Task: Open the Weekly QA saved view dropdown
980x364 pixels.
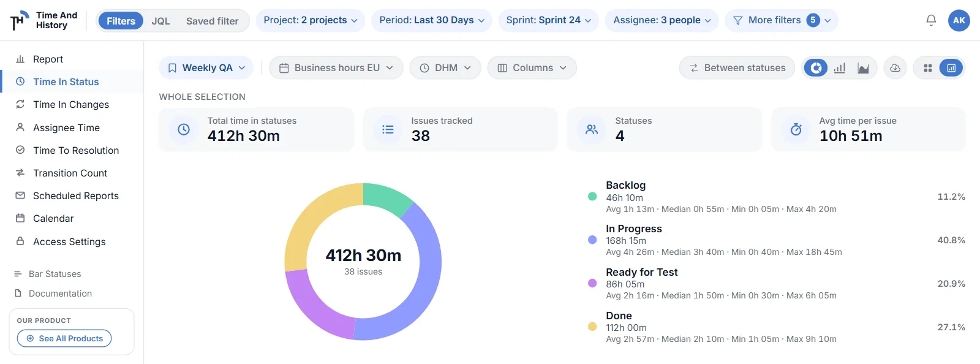Action: [206, 68]
